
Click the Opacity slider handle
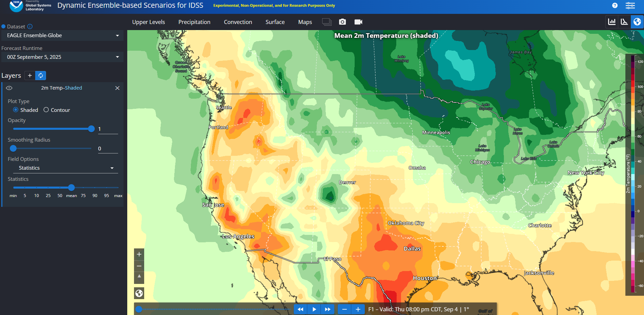pos(91,129)
